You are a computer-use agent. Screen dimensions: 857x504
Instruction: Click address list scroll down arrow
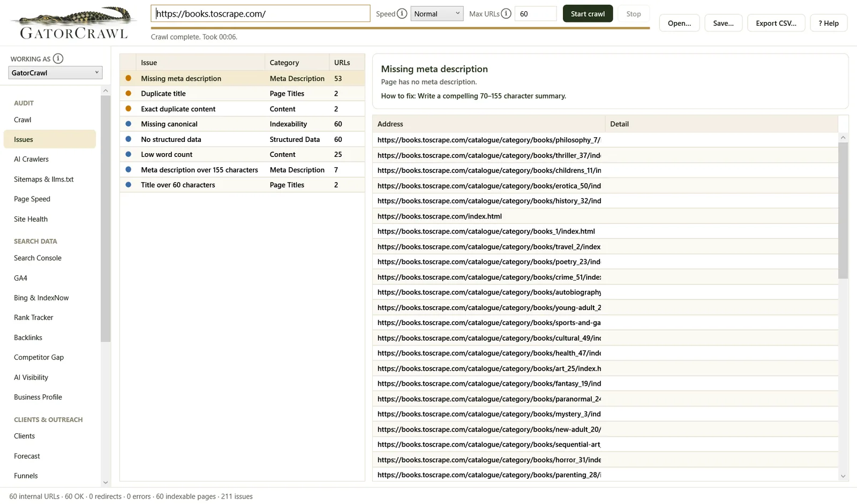[843, 476]
